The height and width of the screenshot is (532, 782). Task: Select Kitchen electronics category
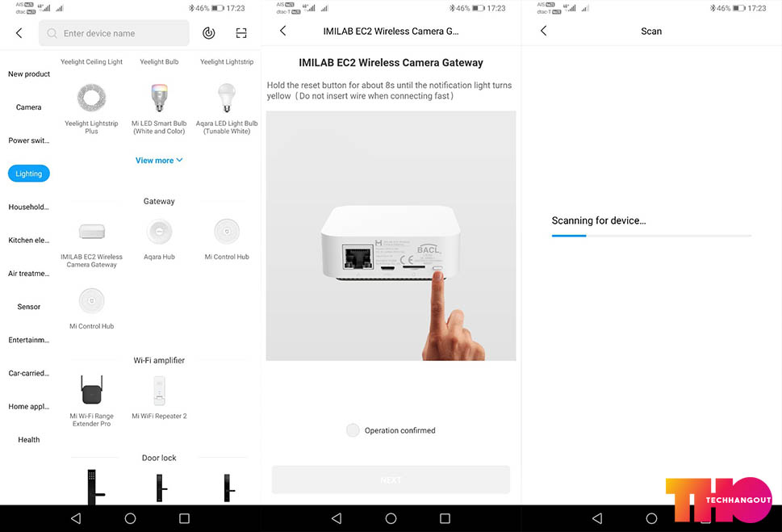click(29, 240)
